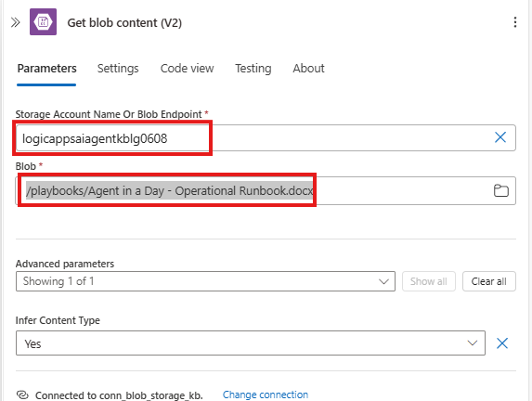Click the Change connection link
This screenshot has width=532, height=401.
pyautogui.click(x=266, y=395)
